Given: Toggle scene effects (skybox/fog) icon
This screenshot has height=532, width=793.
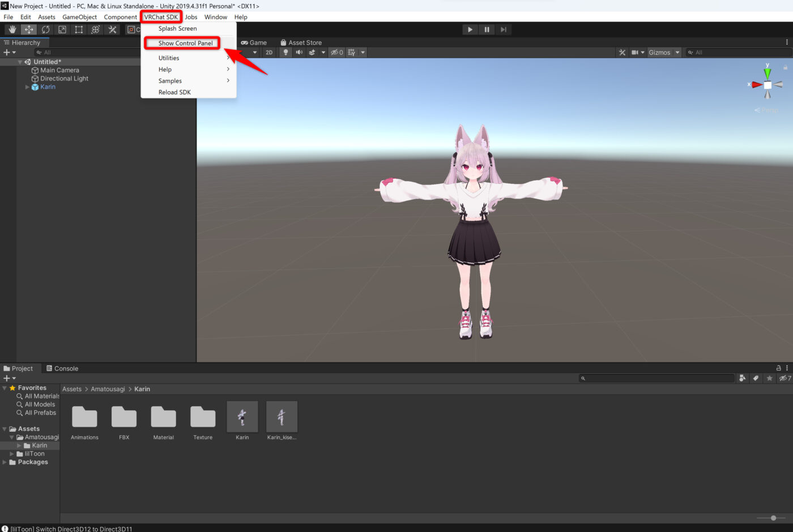Looking at the screenshot, I should (312, 52).
